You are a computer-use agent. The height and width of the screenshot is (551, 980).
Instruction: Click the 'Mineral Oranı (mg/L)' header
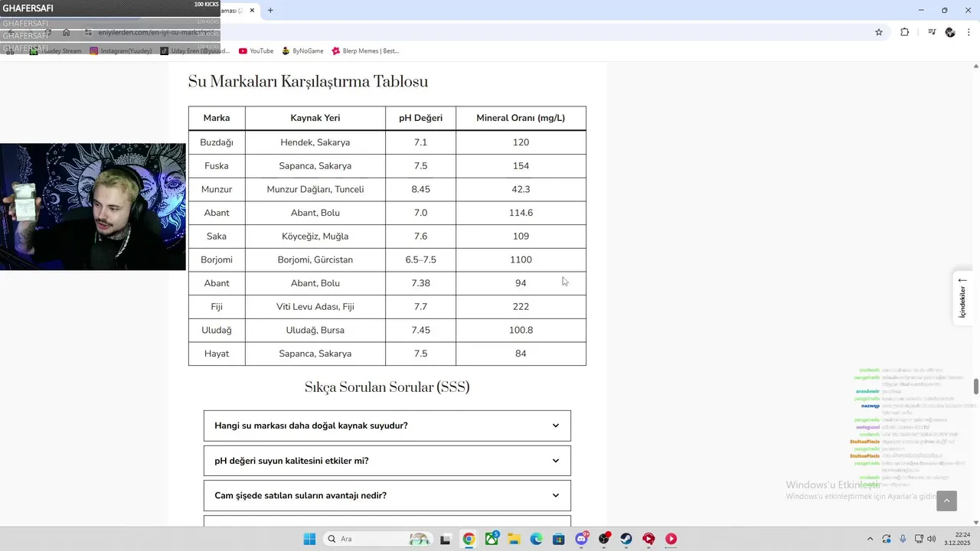click(x=521, y=118)
